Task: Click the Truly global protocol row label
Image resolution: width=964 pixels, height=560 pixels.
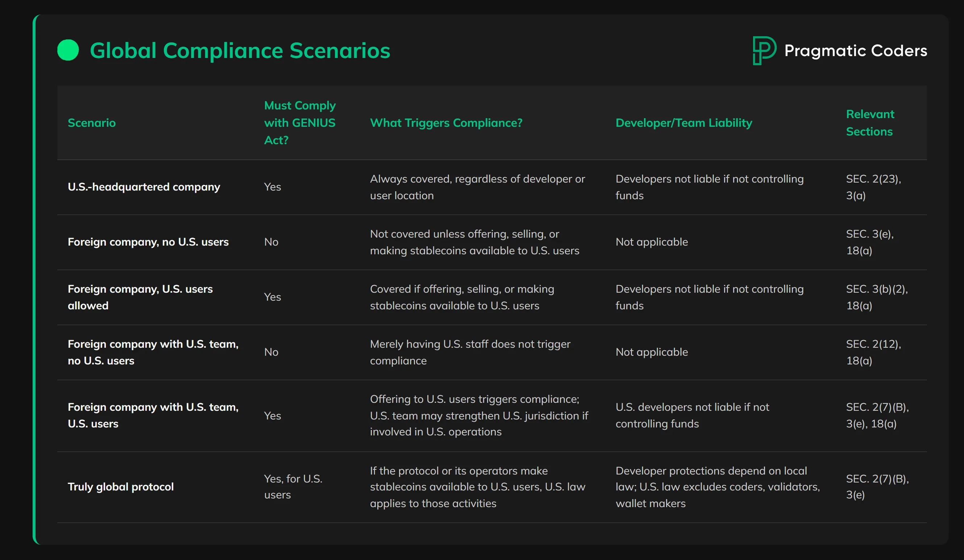Action: [x=121, y=486]
